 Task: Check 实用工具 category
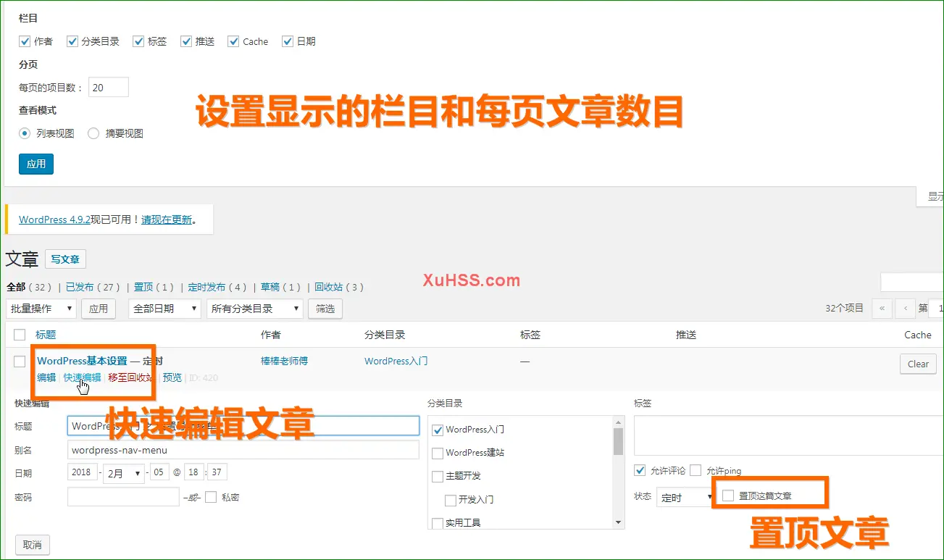pyautogui.click(x=438, y=523)
